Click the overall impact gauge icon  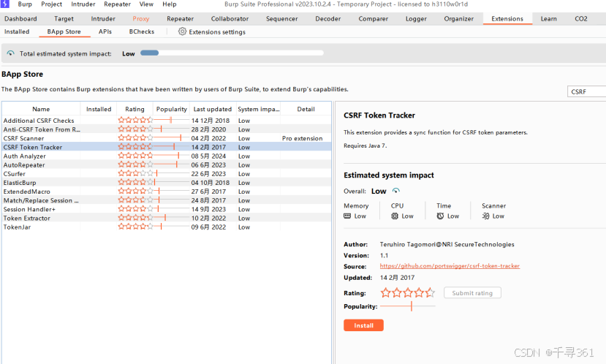pyautogui.click(x=396, y=191)
